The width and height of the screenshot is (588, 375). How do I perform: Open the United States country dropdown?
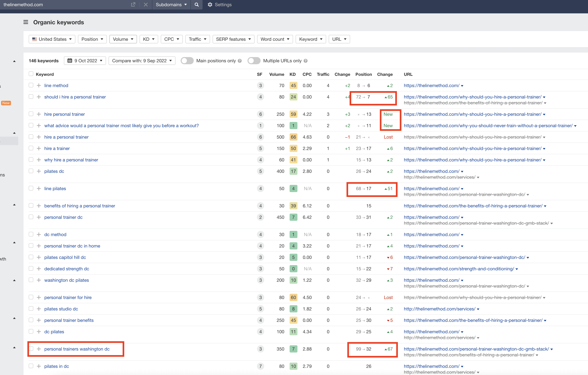[x=52, y=39]
